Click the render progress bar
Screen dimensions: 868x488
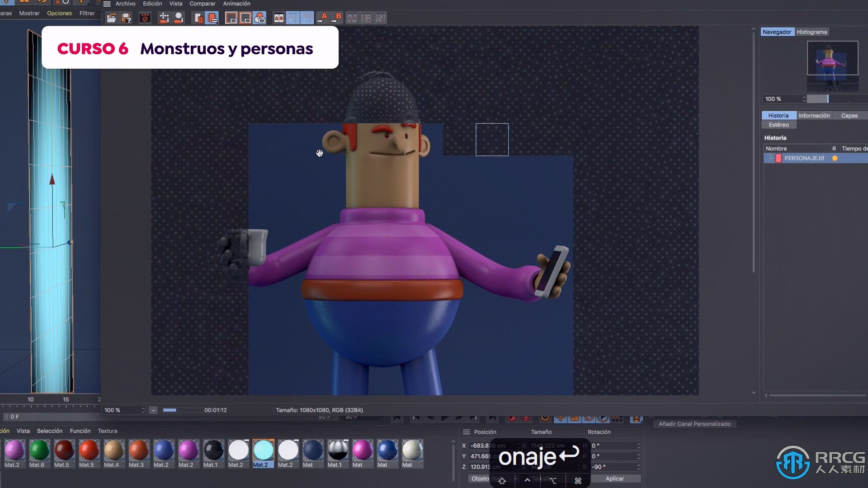(182, 410)
